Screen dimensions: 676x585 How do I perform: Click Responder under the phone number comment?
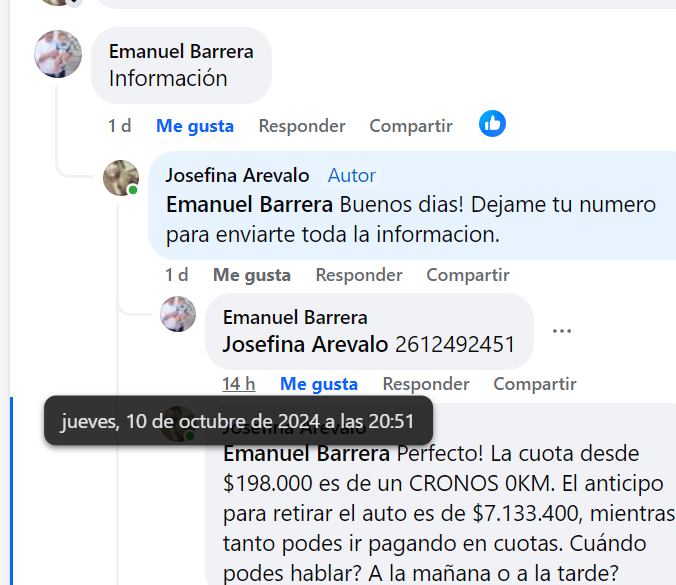[426, 384]
